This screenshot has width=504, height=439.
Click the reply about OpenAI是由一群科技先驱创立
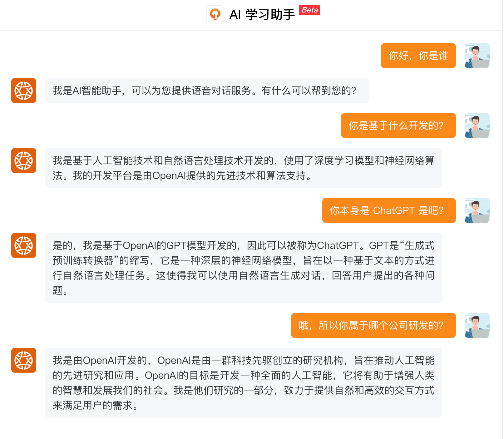(x=243, y=383)
